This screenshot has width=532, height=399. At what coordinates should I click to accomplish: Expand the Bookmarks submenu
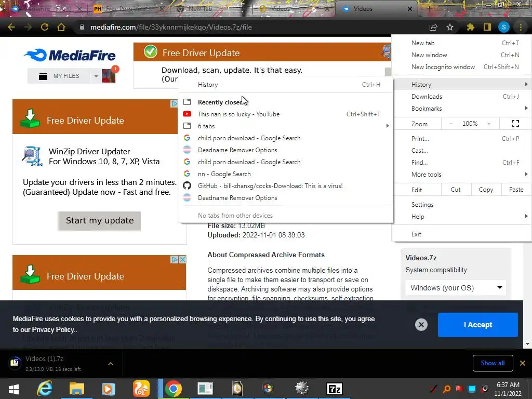[462, 109]
